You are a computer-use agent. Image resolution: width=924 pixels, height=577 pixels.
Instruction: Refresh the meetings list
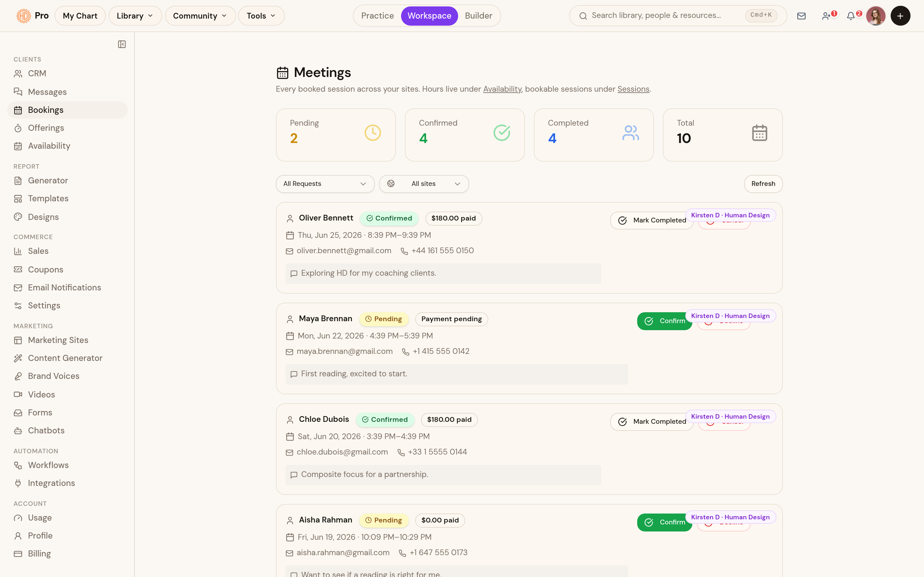(763, 184)
